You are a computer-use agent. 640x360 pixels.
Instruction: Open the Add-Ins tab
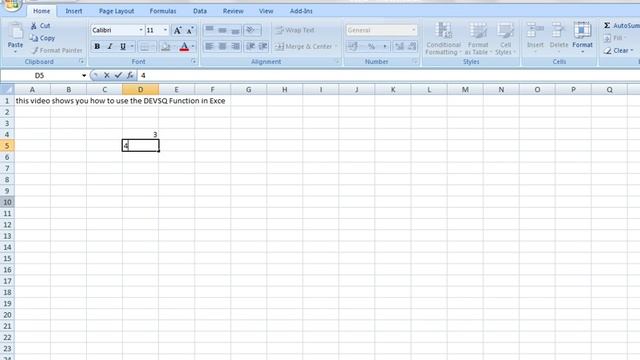[x=301, y=11]
